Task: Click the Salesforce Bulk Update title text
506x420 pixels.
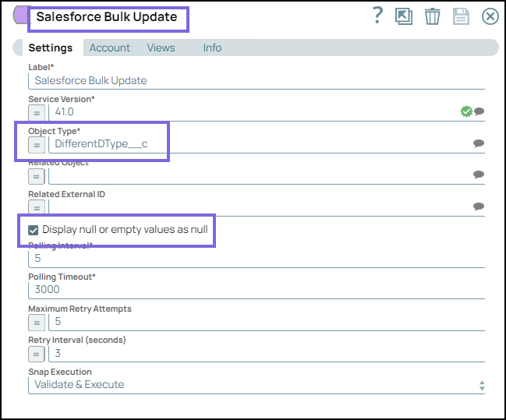Action: tap(107, 17)
